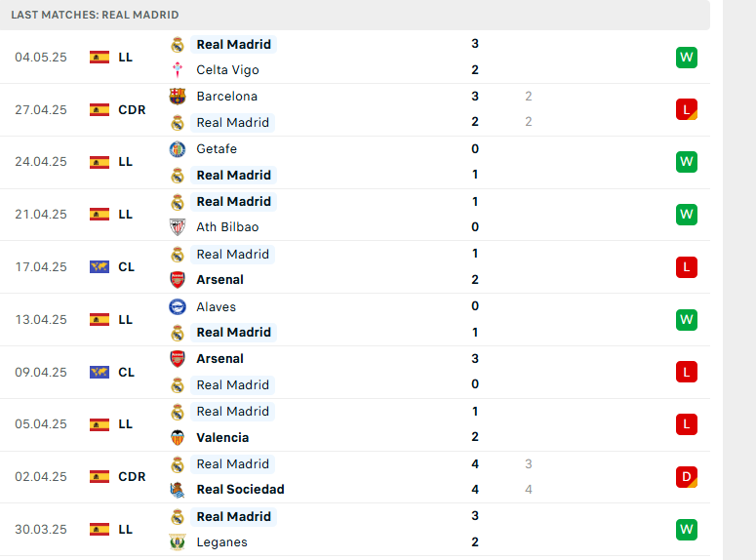Click the Barcelona club crest

tap(178, 96)
